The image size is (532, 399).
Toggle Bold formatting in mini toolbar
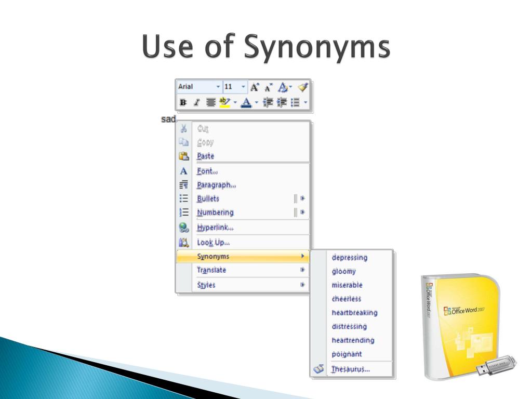coord(183,102)
